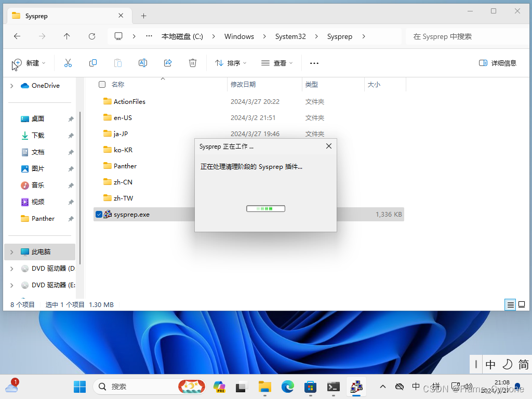Click the Sysprep progress bar
This screenshot has width=532, height=399.
pyautogui.click(x=265, y=209)
